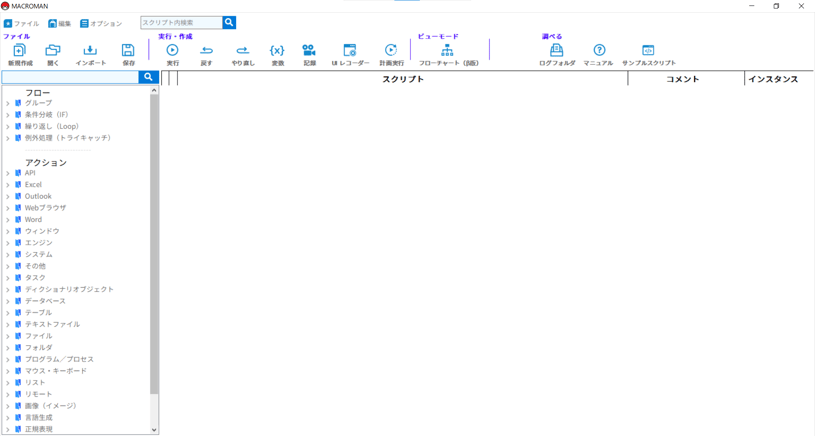
Task: Expand the API tree node
Action: pyautogui.click(x=8, y=173)
